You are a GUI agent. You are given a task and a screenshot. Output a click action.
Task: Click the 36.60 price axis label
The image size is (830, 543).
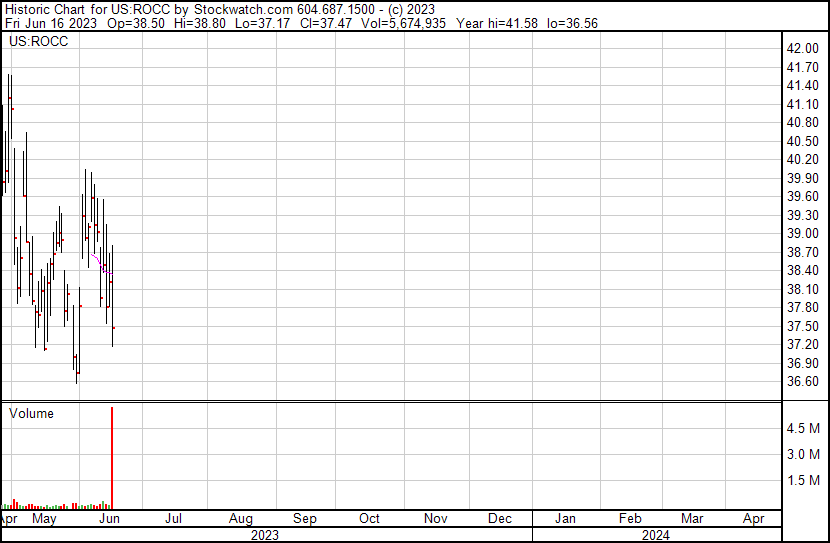pyautogui.click(x=802, y=382)
